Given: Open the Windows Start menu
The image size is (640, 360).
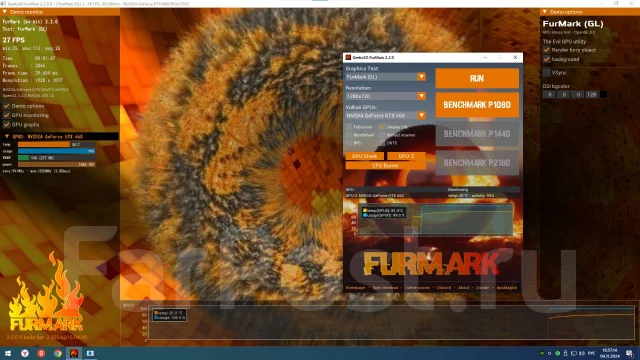Looking at the screenshot, I should point(8,353).
